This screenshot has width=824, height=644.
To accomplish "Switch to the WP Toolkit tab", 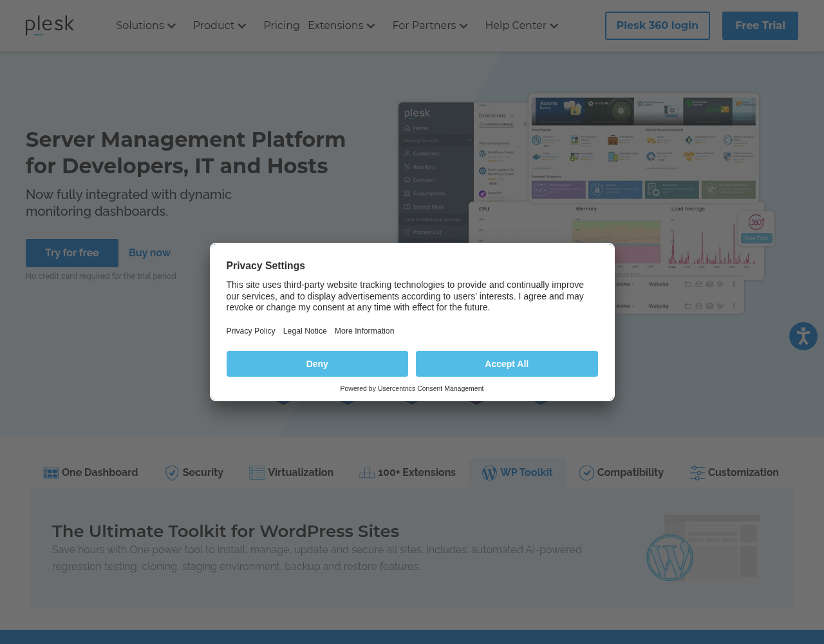I will click(517, 473).
